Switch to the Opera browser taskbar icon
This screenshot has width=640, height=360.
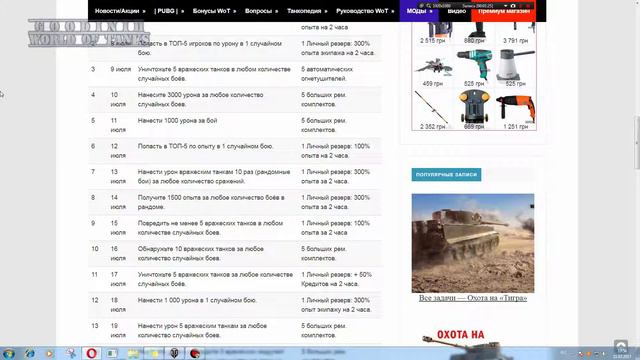click(91, 353)
